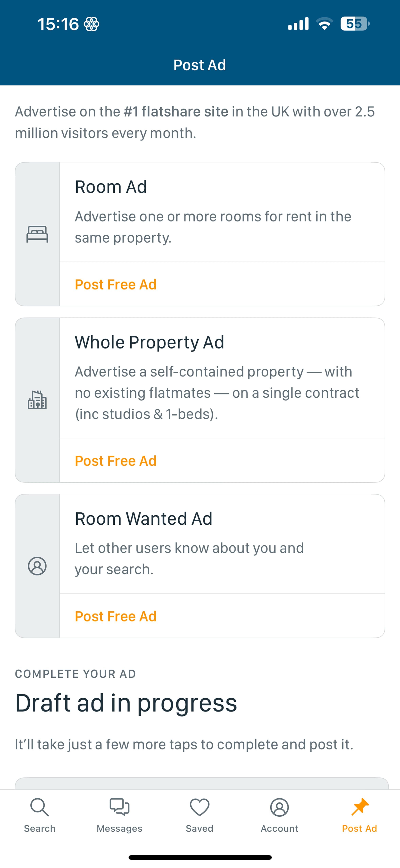Tap the building icon for Whole Property Ad

(37, 400)
